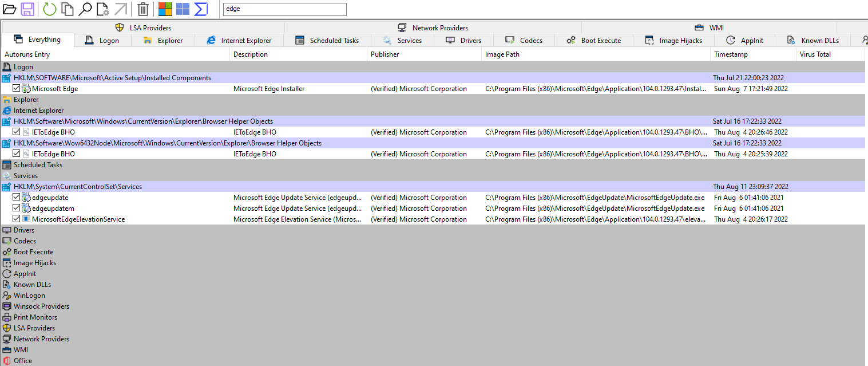This screenshot has height=366, width=868.
Task: Sort by Image Path column header
Action: [x=596, y=54]
